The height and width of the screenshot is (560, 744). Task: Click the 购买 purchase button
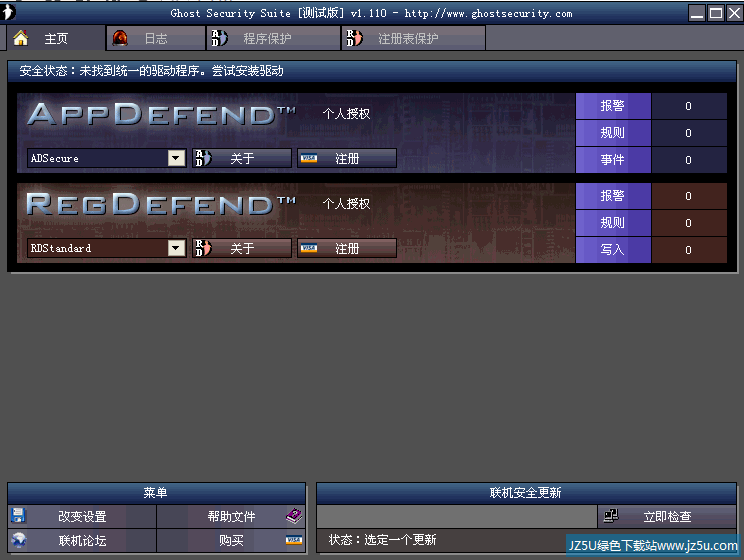coord(231,540)
